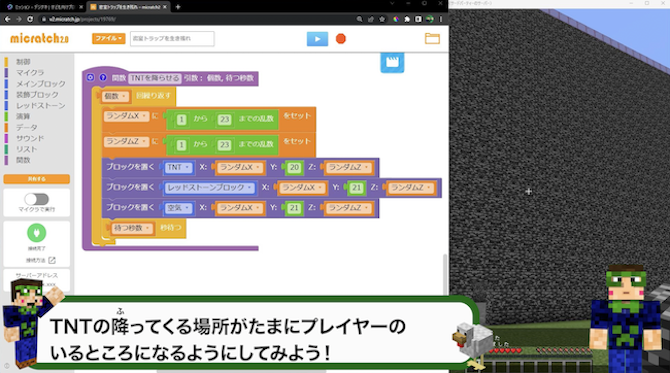Select the 演算 block category
Image resolution: width=670 pixels, height=373 pixels.
[x=23, y=117]
